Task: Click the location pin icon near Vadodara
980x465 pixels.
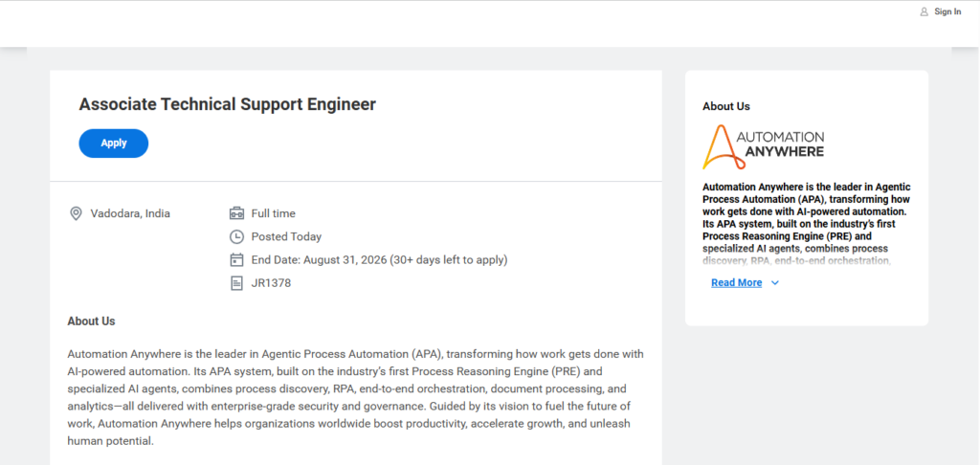Action: tap(76, 213)
